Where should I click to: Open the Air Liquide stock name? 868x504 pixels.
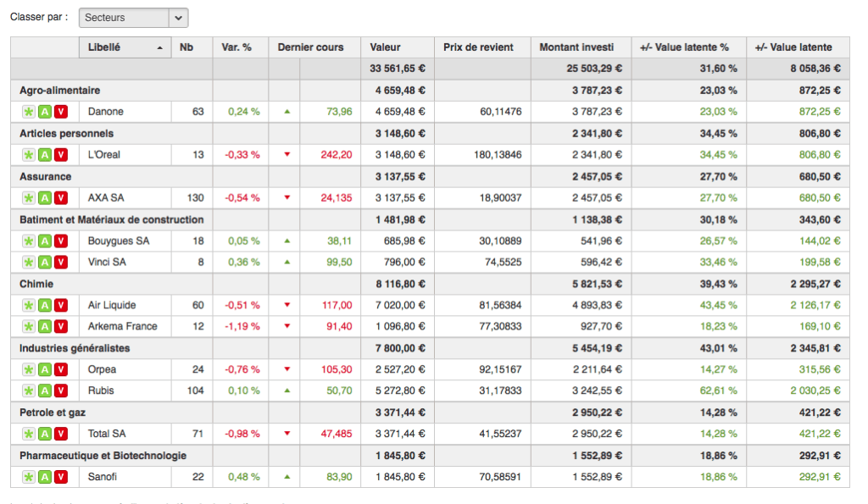(x=112, y=306)
